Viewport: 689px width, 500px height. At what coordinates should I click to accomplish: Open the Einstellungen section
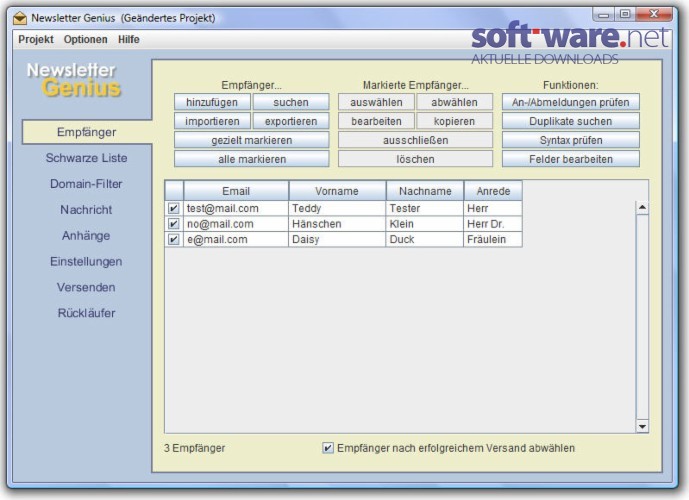(x=86, y=261)
